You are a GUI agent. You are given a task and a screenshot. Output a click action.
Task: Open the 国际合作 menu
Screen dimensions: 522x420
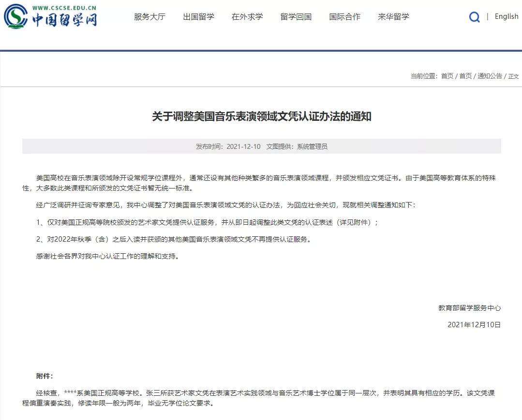(344, 16)
